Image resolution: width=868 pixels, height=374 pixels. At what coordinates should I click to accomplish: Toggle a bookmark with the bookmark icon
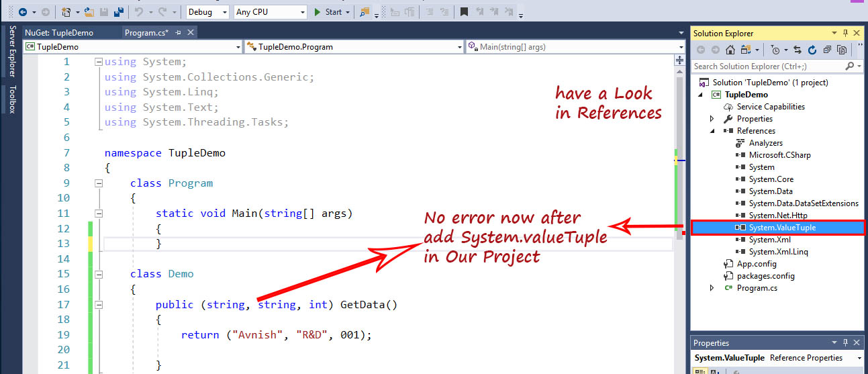464,11
